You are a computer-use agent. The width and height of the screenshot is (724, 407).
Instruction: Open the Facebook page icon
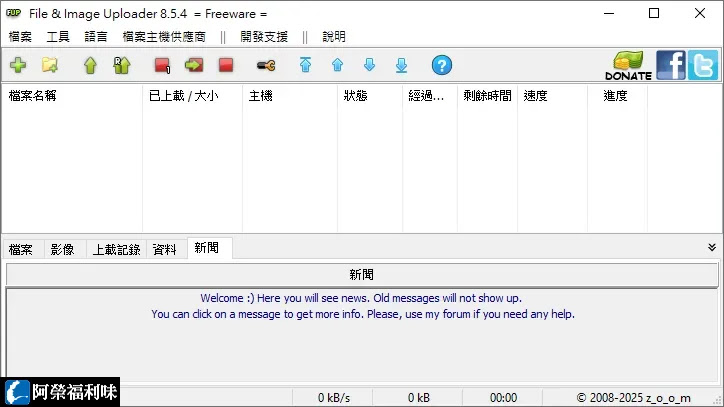click(x=671, y=65)
